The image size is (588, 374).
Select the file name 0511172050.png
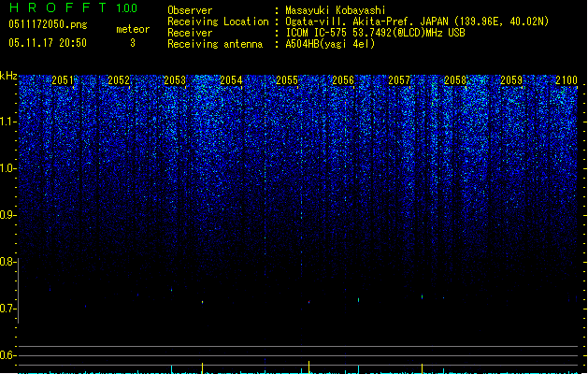tap(48, 24)
